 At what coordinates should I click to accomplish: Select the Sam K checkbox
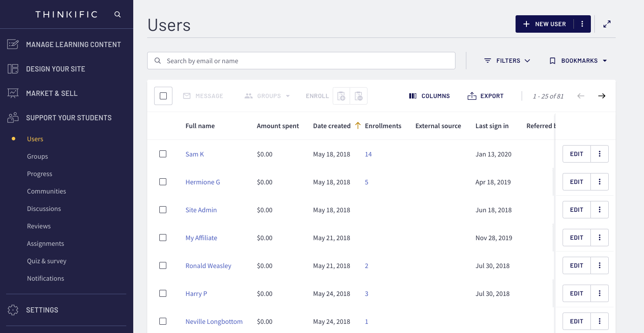[163, 154]
